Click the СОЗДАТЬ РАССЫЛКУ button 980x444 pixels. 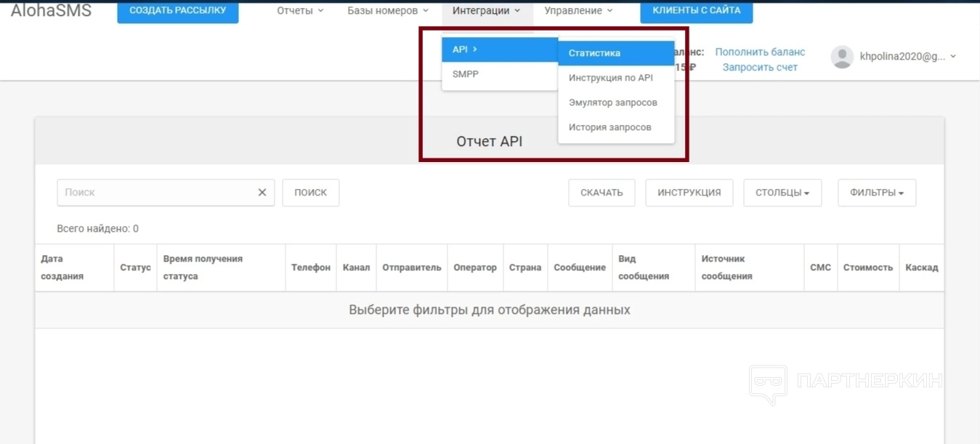coord(178,11)
